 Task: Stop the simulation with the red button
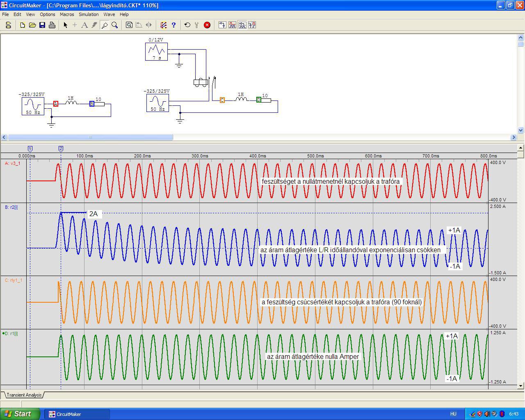point(207,25)
